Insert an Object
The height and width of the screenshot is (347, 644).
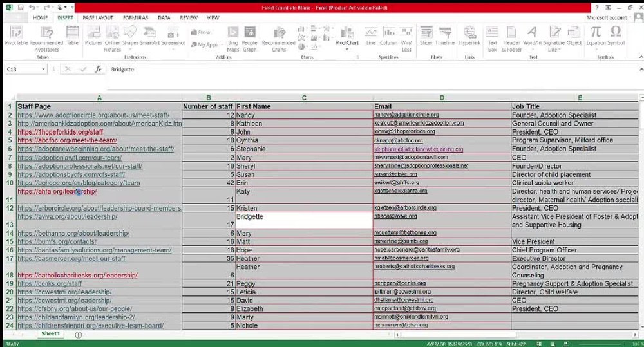pyautogui.click(x=574, y=35)
